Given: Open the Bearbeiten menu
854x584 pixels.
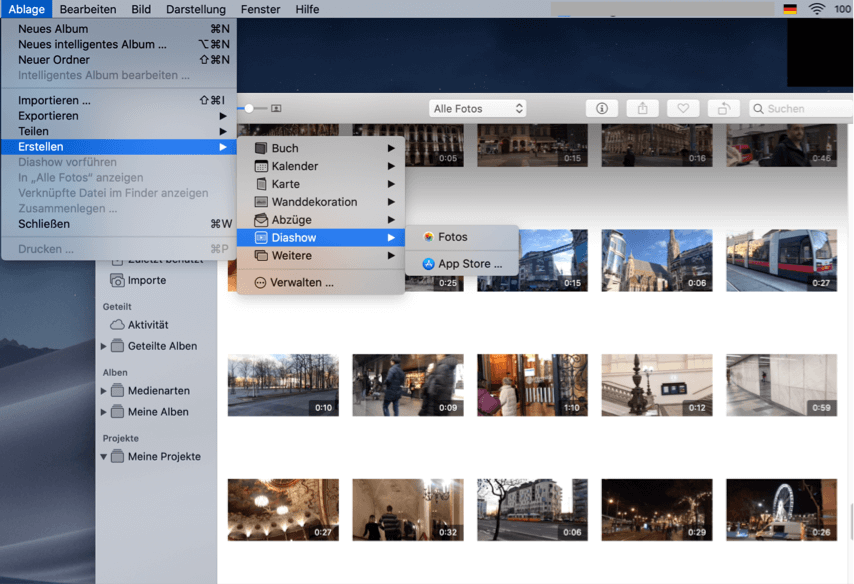Looking at the screenshot, I should pos(88,9).
